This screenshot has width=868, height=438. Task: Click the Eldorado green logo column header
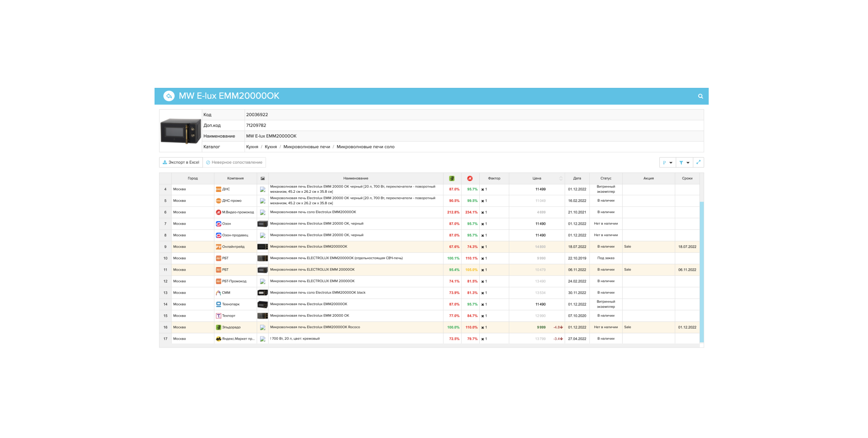click(x=451, y=178)
